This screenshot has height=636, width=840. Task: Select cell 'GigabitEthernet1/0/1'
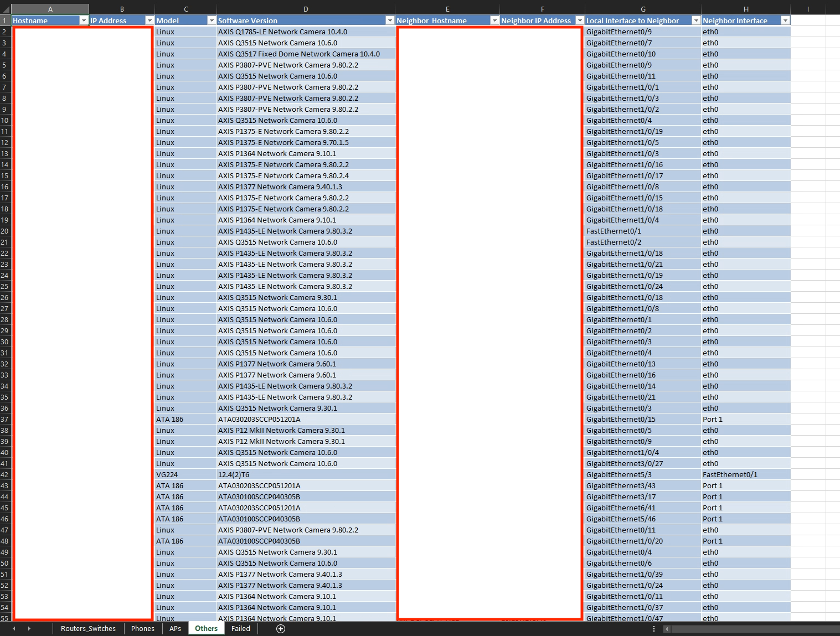coord(643,87)
